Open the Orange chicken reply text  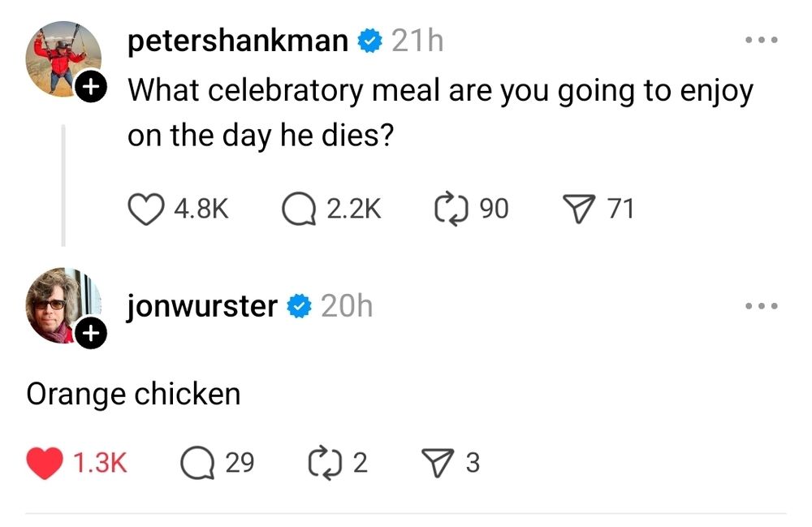134,394
